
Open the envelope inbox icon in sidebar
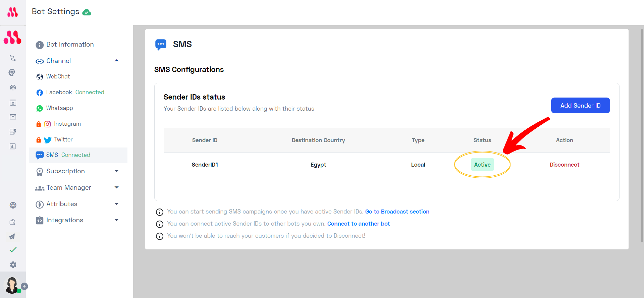[x=13, y=117]
